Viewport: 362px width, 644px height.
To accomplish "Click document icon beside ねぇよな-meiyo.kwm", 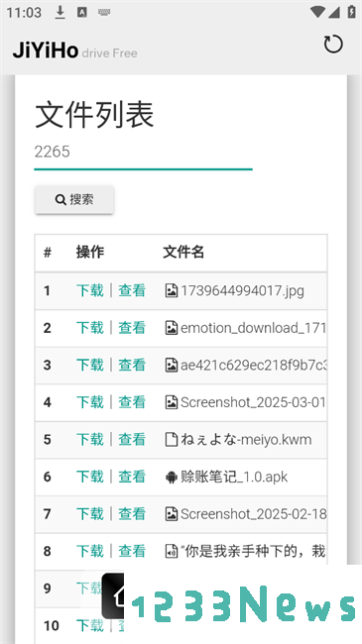I will click(172, 440).
